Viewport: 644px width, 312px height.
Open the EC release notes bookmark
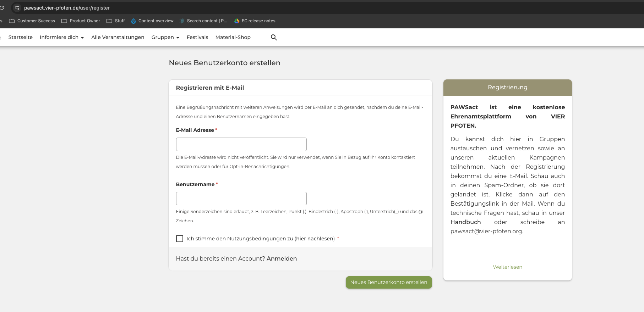point(255,21)
